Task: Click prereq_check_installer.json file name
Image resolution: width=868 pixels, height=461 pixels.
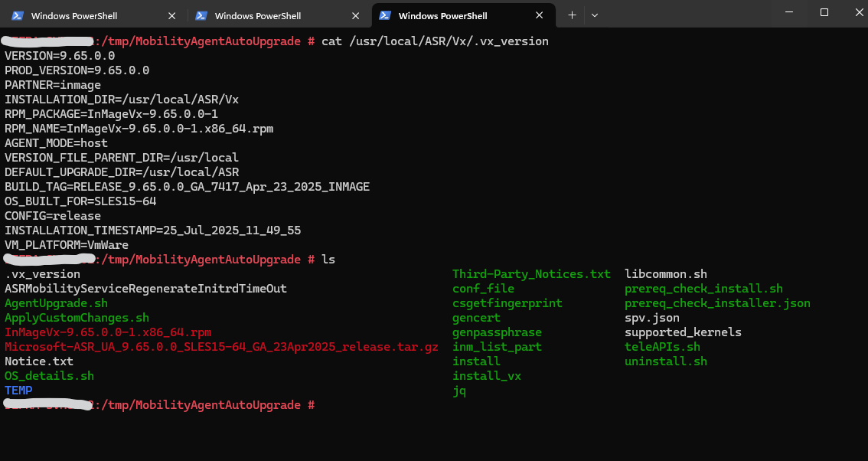Action: tap(717, 303)
